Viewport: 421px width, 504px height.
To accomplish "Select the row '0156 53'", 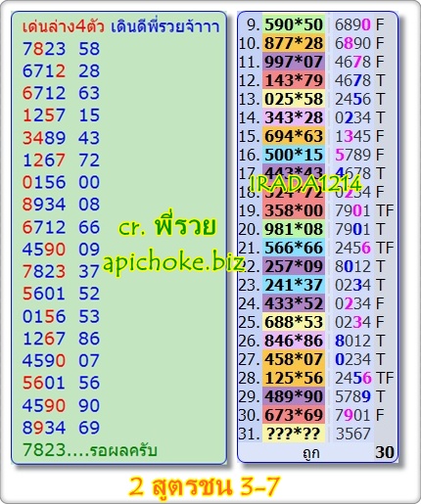I will tap(61, 316).
